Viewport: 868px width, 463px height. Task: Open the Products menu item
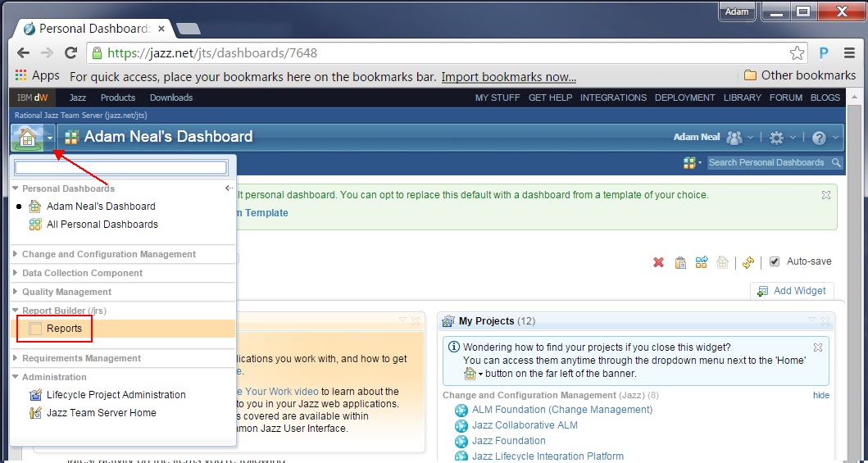(118, 98)
